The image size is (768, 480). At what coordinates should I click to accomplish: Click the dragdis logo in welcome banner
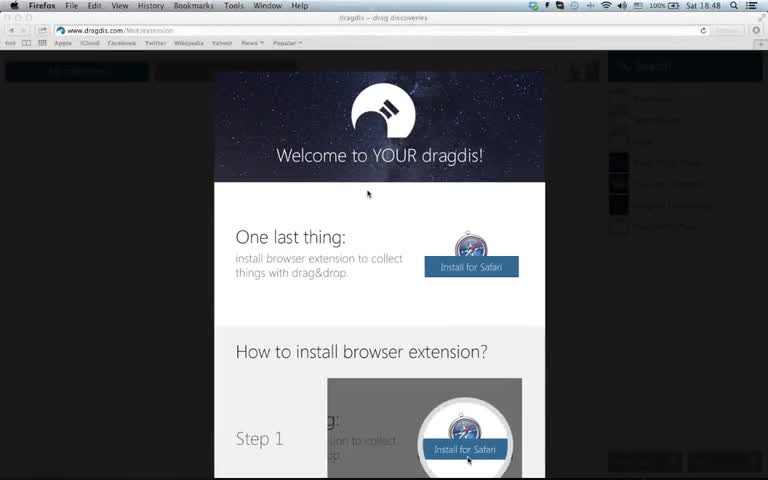tap(384, 111)
